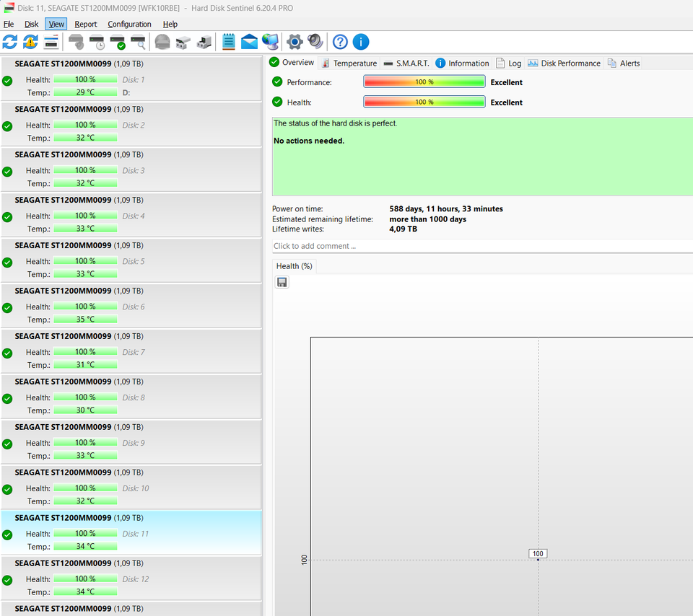The width and height of the screenshot is (693, 616).
Task: Switch to the Temperature tab
Action: point(349,63)
